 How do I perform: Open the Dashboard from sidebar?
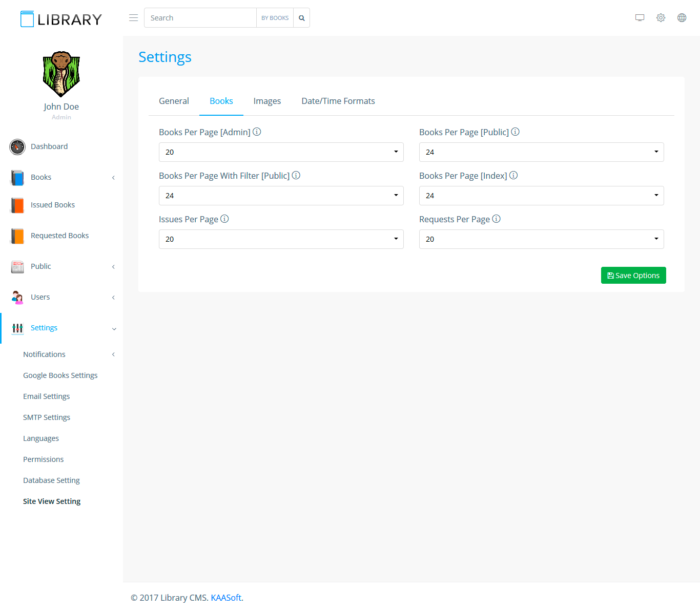49,146
